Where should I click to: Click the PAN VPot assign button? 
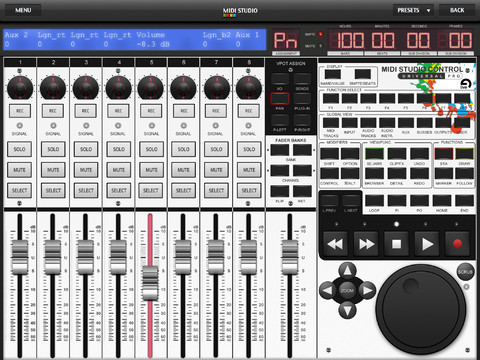[280, 99]
